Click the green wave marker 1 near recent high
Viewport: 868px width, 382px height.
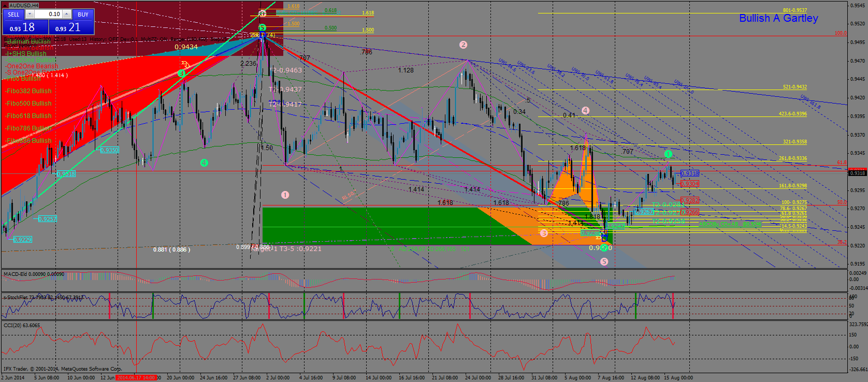668,154
